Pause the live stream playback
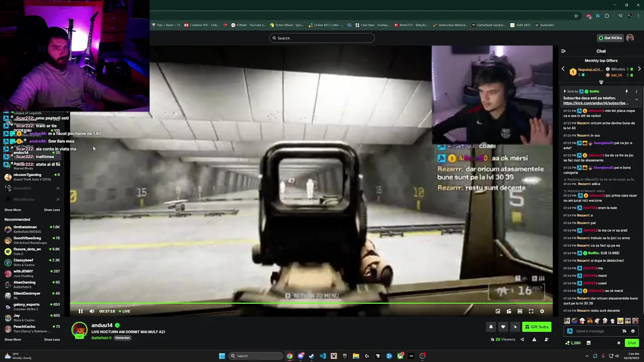The image size is (644, 362). click(80, 311)
